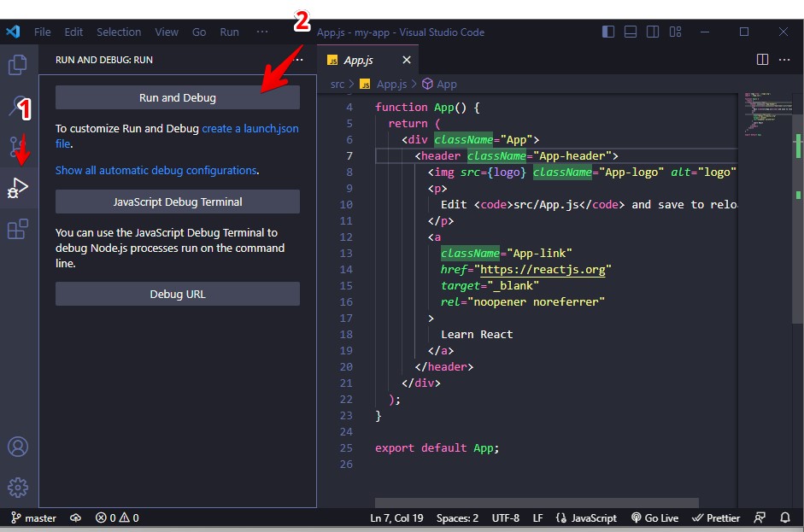Click the Publish to cloud sync icon
Image resolution: width=804 pixels, height=532 pixels.
[x=75, y=518]
